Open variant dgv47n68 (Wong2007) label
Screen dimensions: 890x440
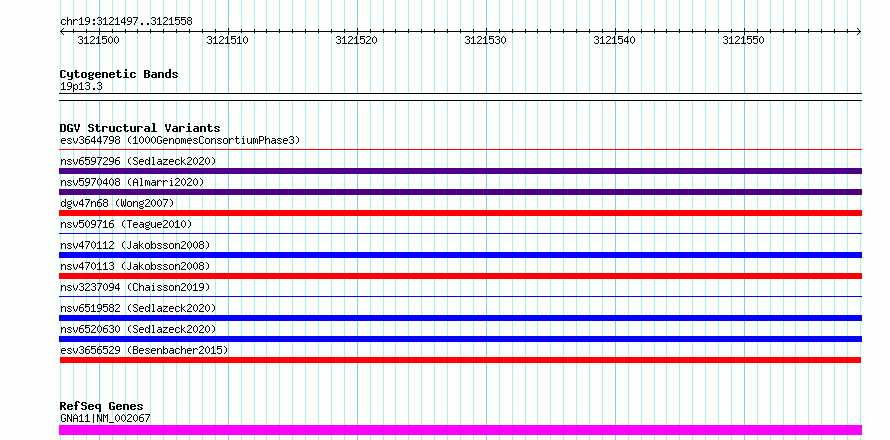(x=117, y=203)
